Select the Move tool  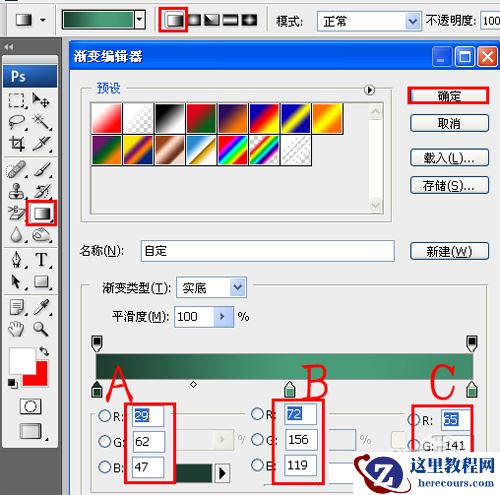click(x=41, y=100)
